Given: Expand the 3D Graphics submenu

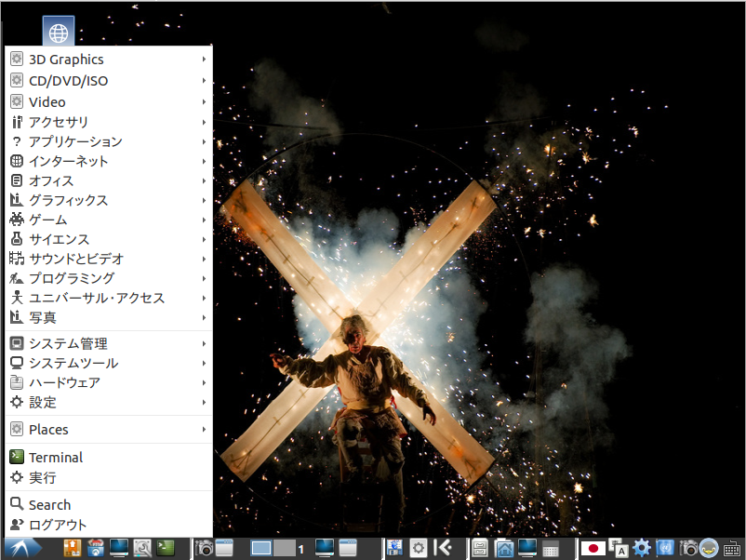Looking at the screenshot, I should pos(109,60).
